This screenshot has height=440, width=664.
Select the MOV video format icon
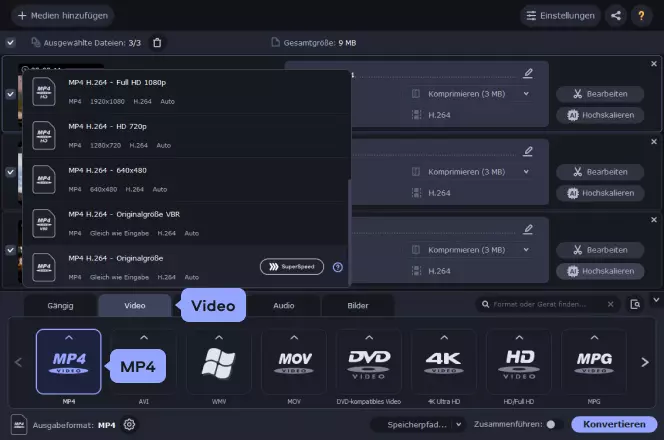coord(294,362)
